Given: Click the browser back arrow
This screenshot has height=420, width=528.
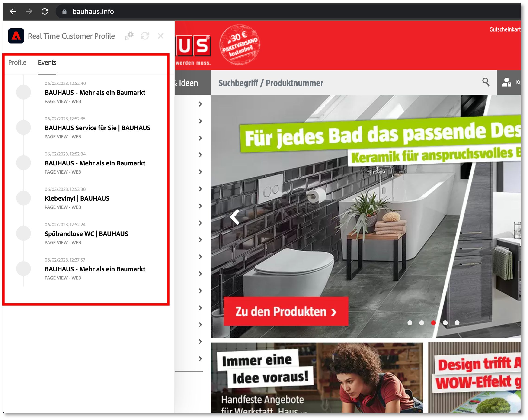Looking at the screenshot, I should coord(13,11).
